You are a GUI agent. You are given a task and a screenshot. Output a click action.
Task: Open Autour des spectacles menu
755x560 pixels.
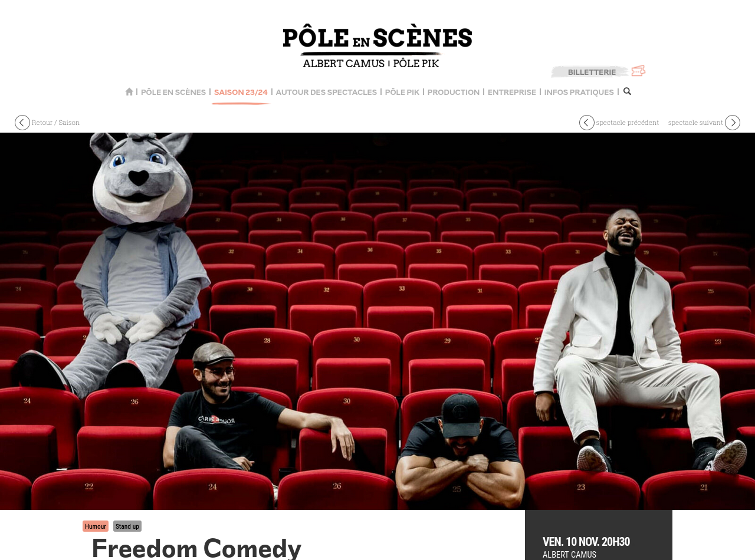coord(326,92)
